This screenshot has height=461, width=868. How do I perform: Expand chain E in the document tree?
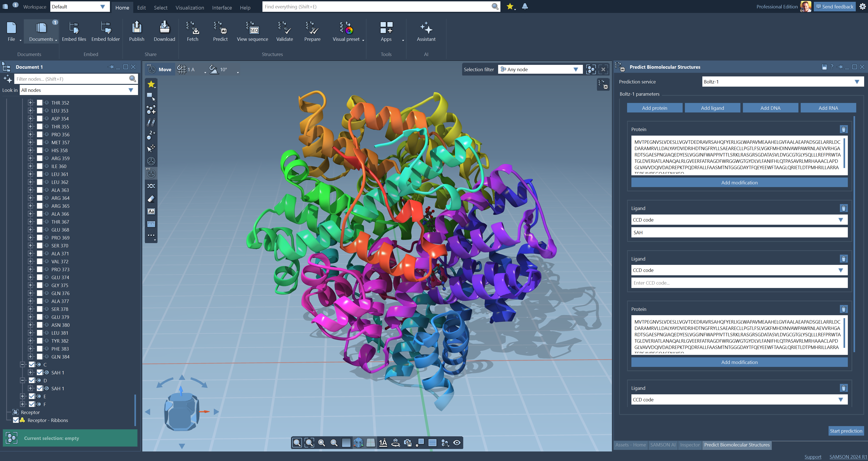coord(23,396)
